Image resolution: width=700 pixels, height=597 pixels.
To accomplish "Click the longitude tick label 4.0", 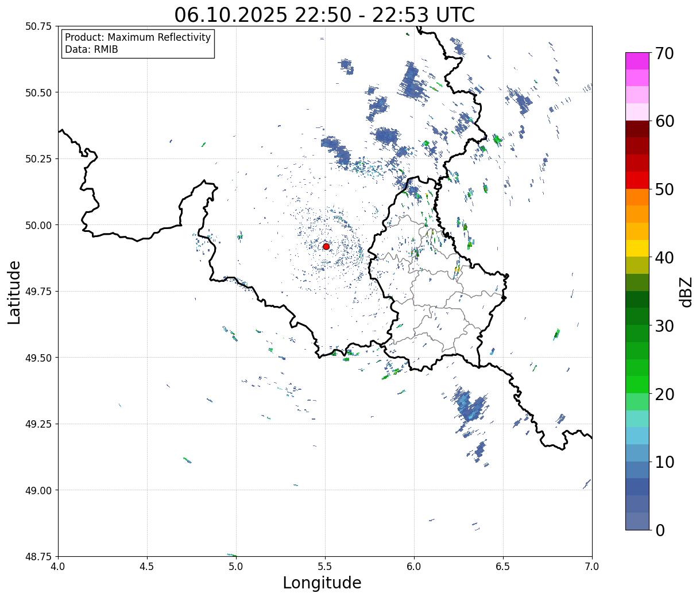I will point(58,567).
